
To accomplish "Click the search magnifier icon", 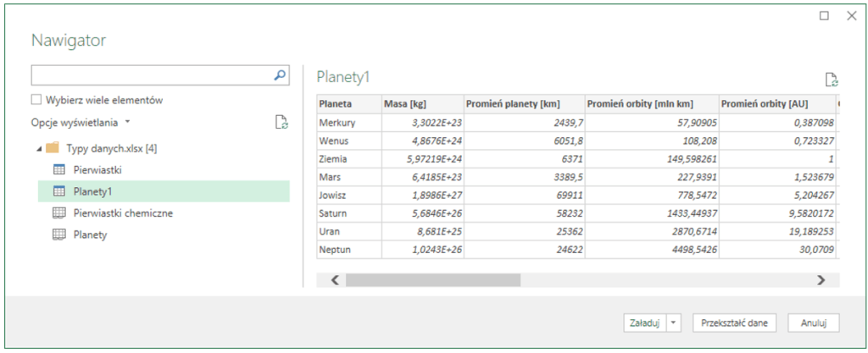I will point(280,75).
